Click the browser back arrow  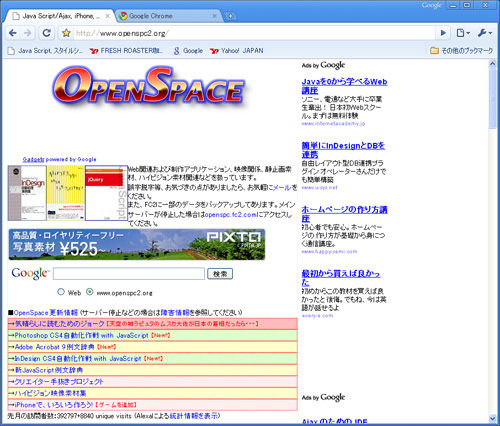[x=13, y=33]
